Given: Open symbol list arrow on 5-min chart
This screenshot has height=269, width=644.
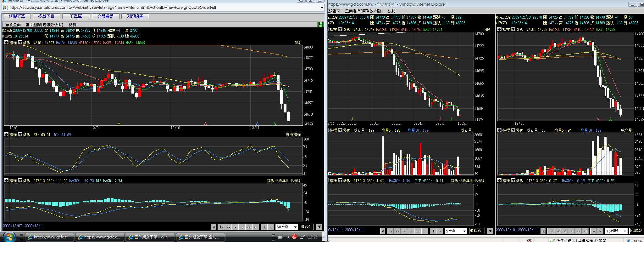Looking at the screenshot, I should tap(490, 231).
